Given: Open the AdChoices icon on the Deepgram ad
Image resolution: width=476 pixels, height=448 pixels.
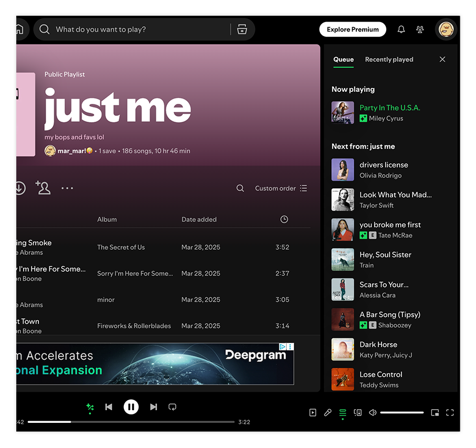Looking at the screenshot, I should pyautogui.click(x=283, y=346).
